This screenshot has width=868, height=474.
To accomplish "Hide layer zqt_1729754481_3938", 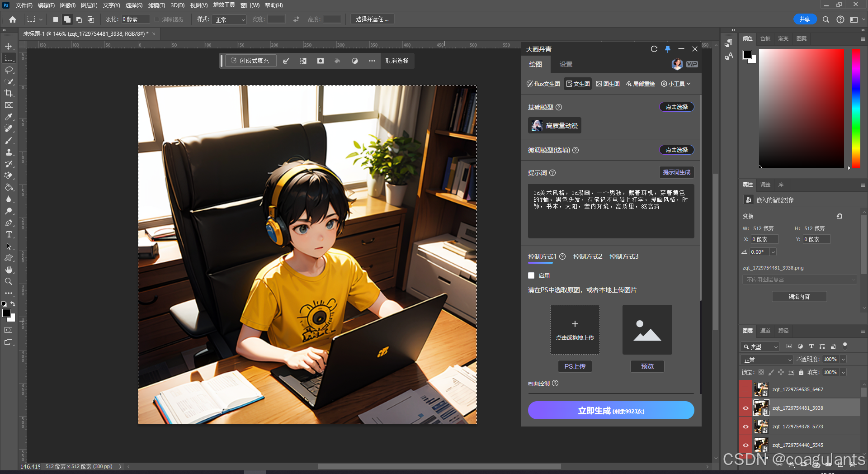I will click(745, 408).
